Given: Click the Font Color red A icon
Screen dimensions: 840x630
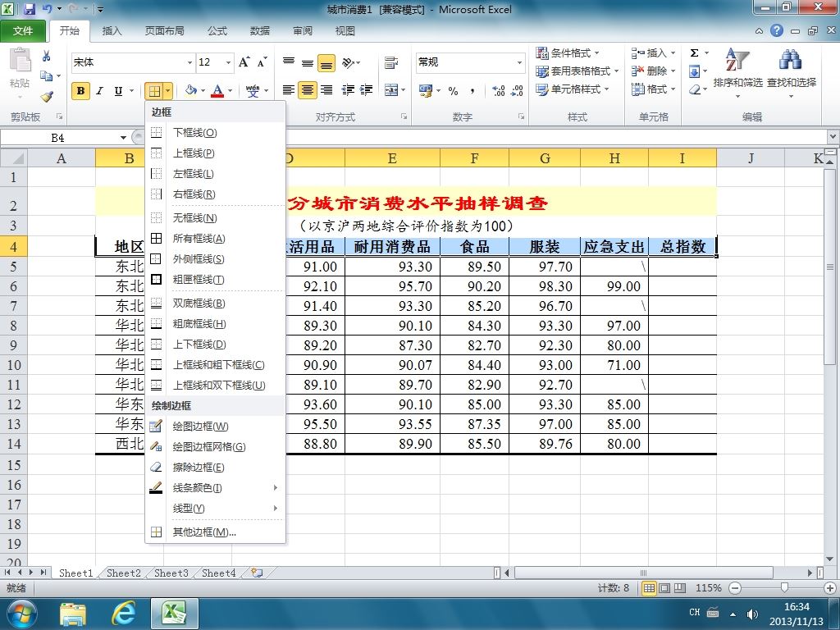Looking at the screenshot, I should coord(217,90).
